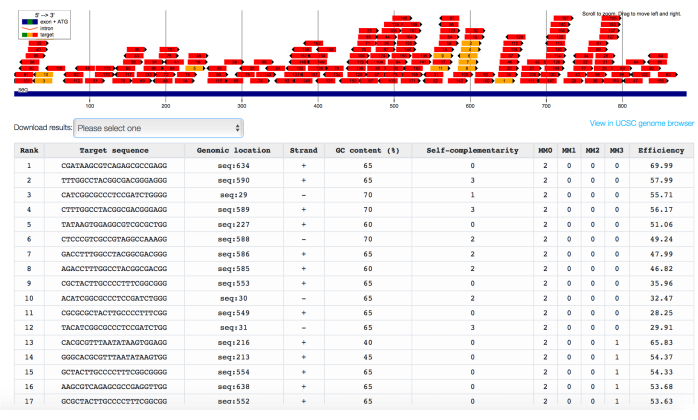Viewport: 698px width, 420px height.
Task: Click genomic location seq:634
Action: [233, 166]
